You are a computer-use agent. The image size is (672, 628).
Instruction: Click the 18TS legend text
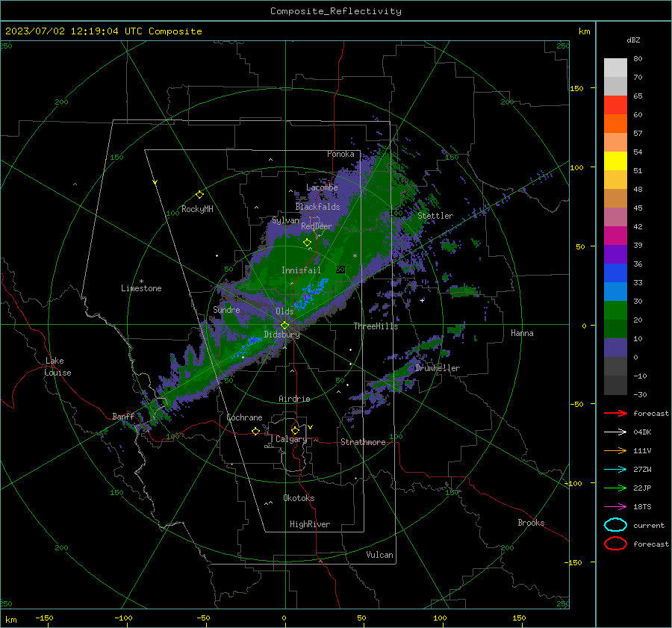click(642, 507)
